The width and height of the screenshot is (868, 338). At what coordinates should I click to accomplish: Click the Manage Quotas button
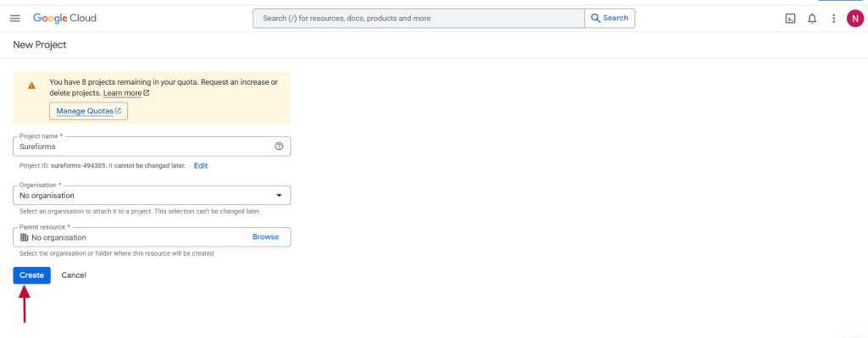[x=88, y=111]
